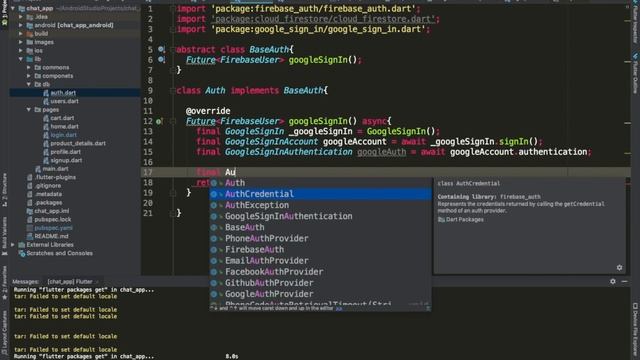Open the Layout Captures tool window stripe
Viewport: 640px width, 360px height.
[4, 333]
